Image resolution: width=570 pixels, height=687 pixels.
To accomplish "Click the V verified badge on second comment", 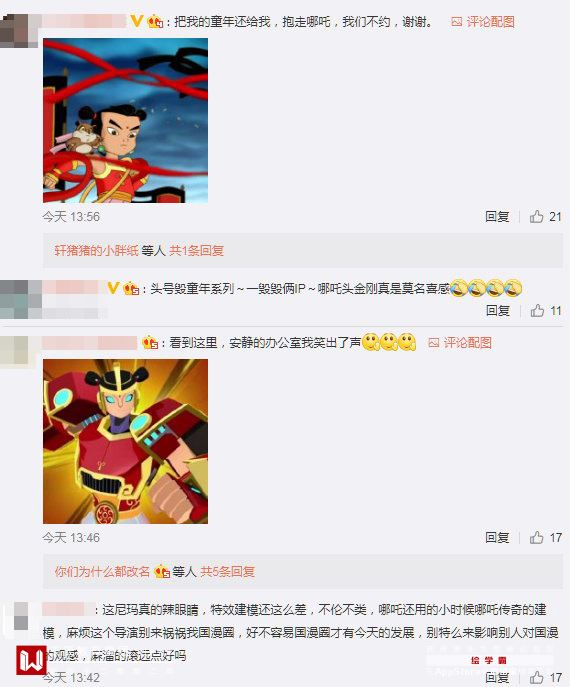I will (113, 288).
